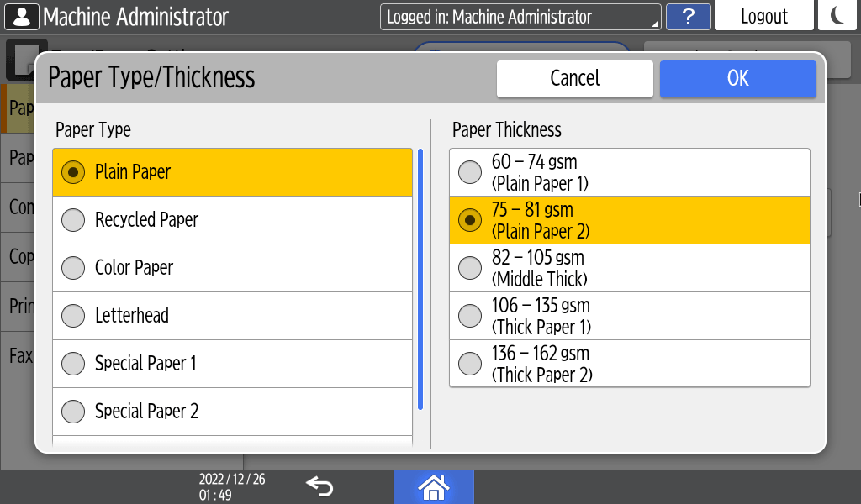This screenshot has width=861, height=504.
Task: Tap the question mark help icon
Action: tap(688, 17)
